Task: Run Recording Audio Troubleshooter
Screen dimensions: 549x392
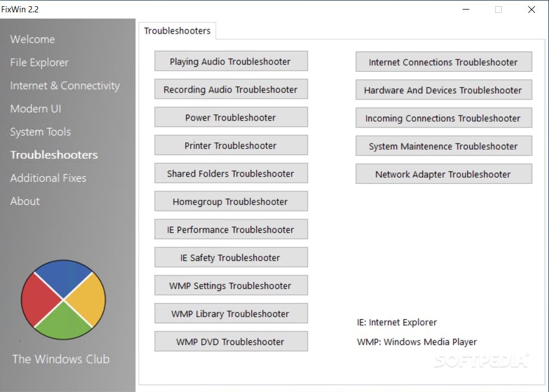Action: point(231,89)
